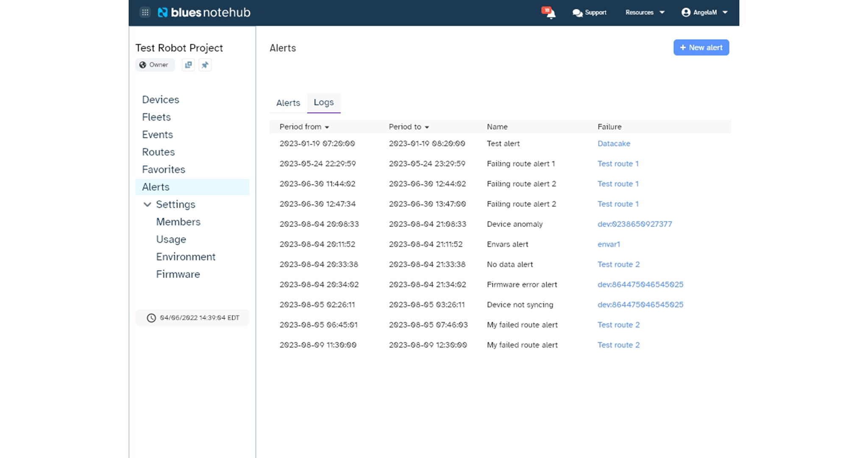Image resolution: width=868 pixels, height=458 pixels.
Task: Open Support chat link
Action: point(590,13)
